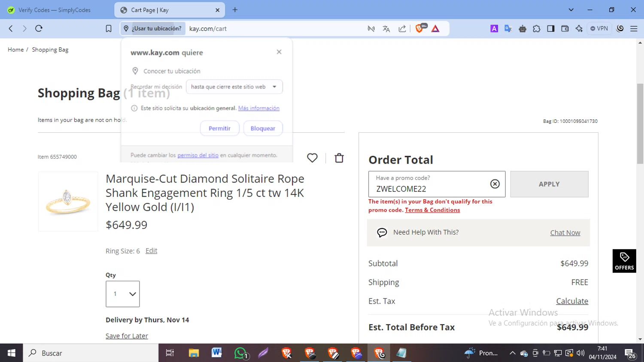This screenshot has width=644, height=362.
Task: Click the Shopping Bag breadcrumb
Action: click(50, 50)
